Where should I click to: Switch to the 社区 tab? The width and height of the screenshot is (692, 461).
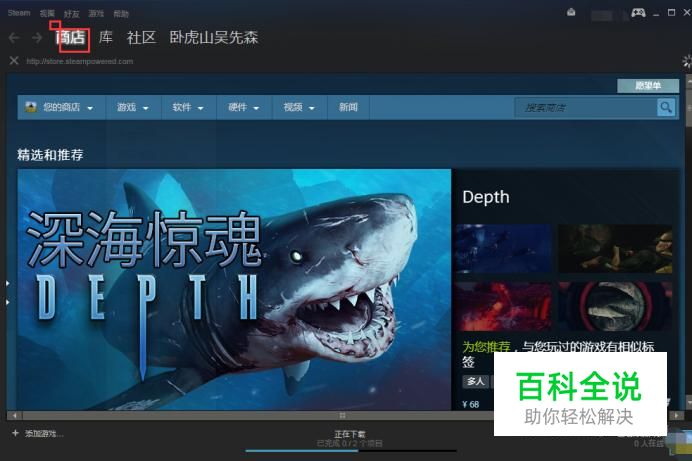coord(141,37)
